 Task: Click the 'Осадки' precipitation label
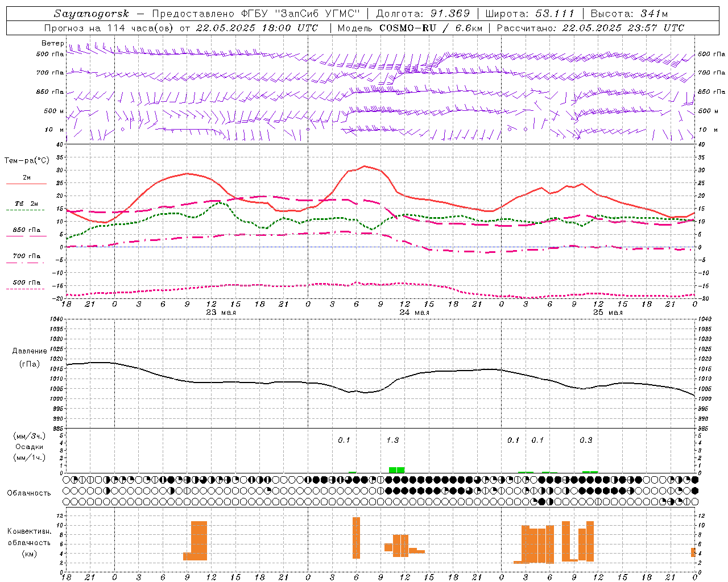(x=30, y=447)
